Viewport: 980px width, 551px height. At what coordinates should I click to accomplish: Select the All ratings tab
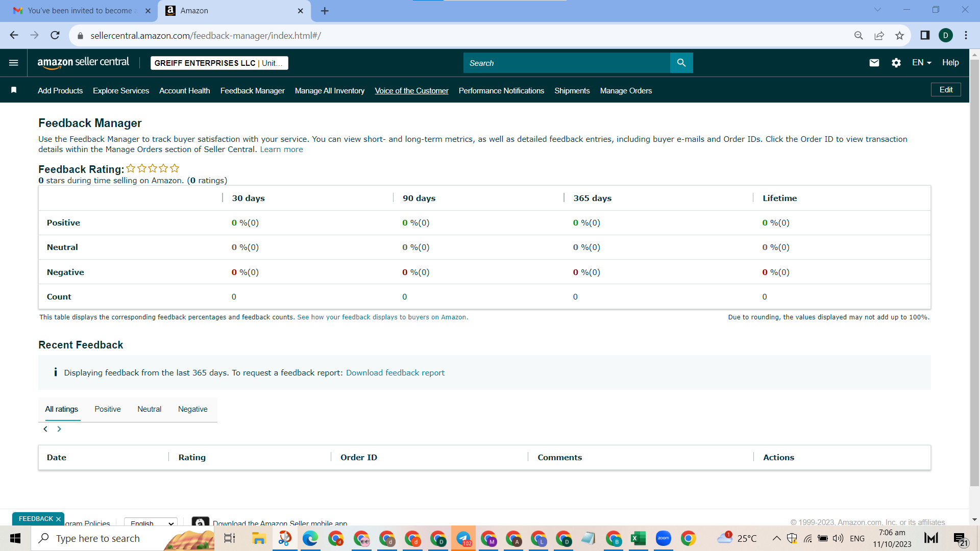pyautogui.click(x=61, y=409)
